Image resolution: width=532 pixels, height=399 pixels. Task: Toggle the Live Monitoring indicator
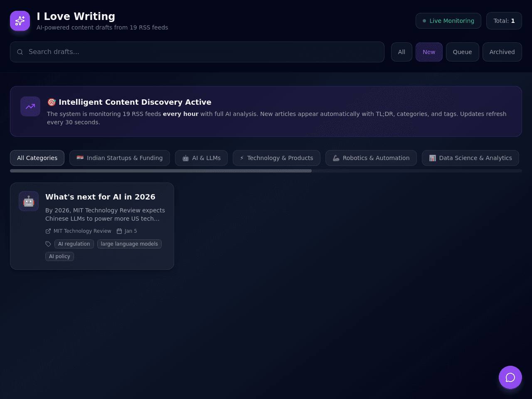(448, 21)
